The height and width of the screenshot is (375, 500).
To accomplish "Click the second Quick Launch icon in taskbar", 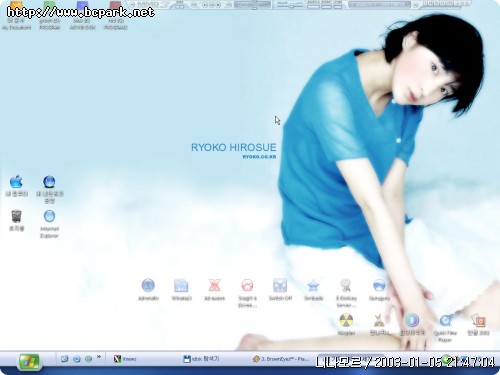I will 77,359.
